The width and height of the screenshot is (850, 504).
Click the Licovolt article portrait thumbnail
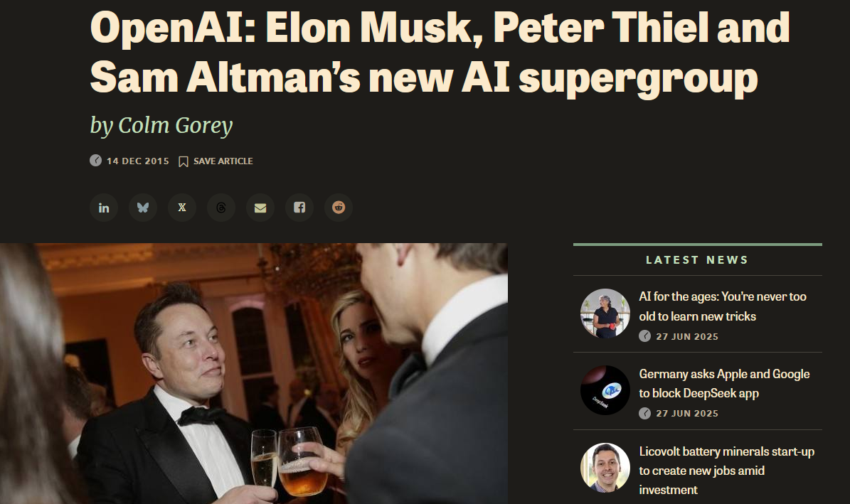point(605,468)
